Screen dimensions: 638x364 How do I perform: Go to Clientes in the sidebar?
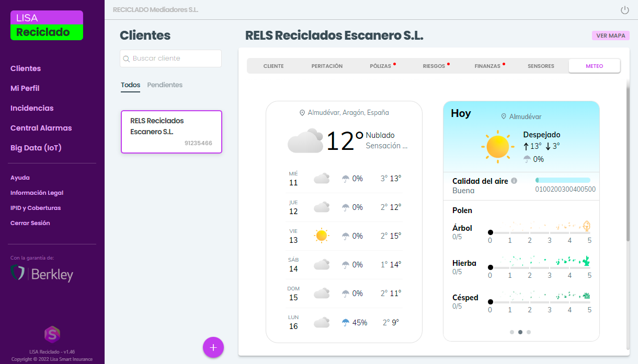(x=26, y=68)
